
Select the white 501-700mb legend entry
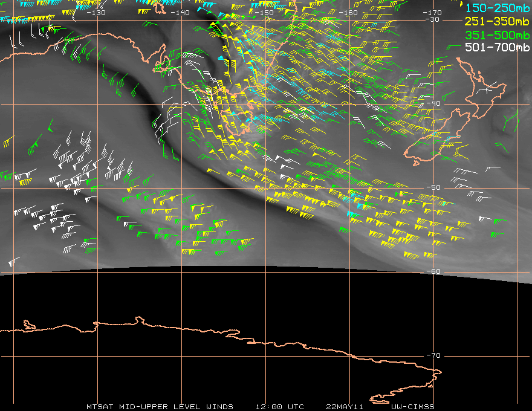tap(495, 47)
